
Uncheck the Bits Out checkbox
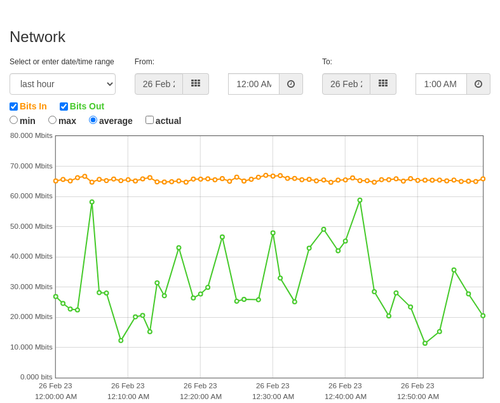pos(64,106)
